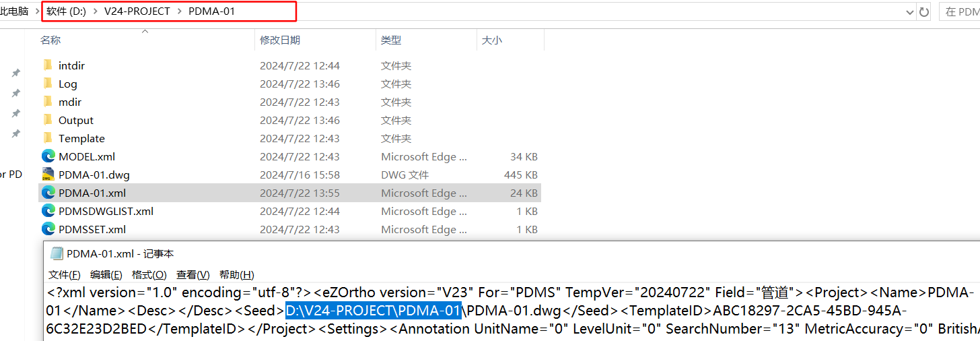Click the Template folder icon
Screen dimensions: 980x341
coord(47,138)
